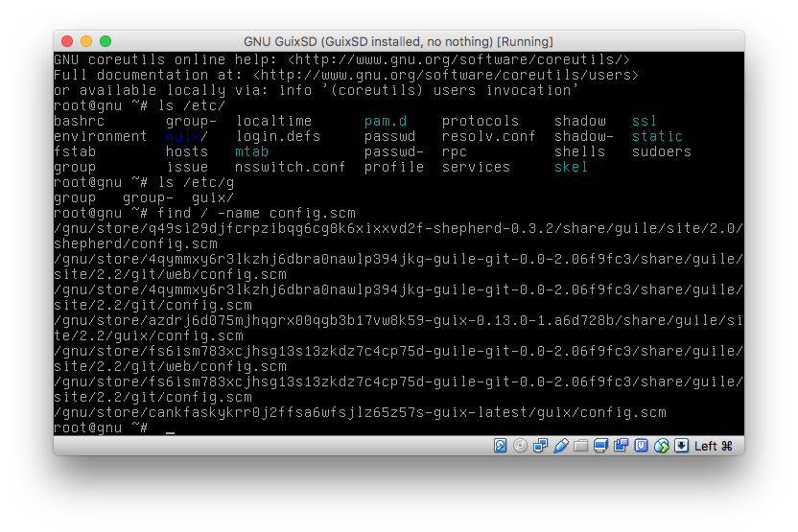
Task: Click the Left ⌘ host key label
Action: (714, 446)
